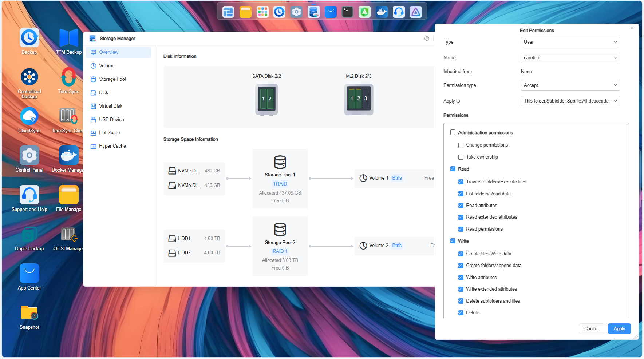Open Hyper Cache in the sidebar
The height and width of the screenshot is (359, 644).
click(x=112, y=146)
